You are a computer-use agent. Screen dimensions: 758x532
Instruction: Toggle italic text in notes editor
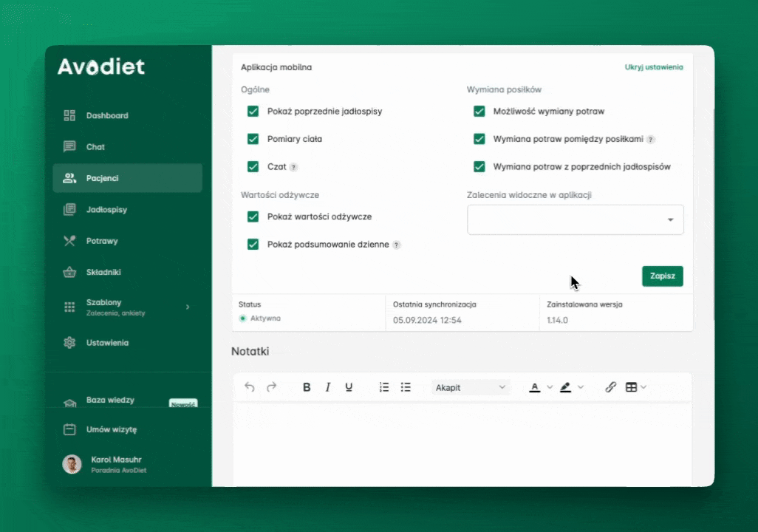click(x=328, y=387)
